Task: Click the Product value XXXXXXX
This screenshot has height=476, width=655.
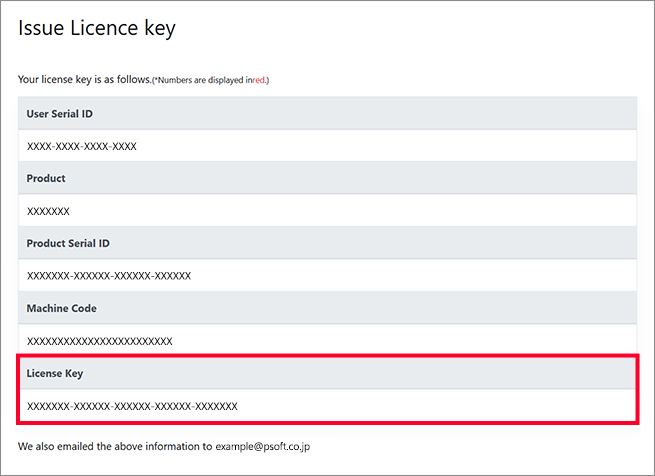Action: (x=48, y=211)
